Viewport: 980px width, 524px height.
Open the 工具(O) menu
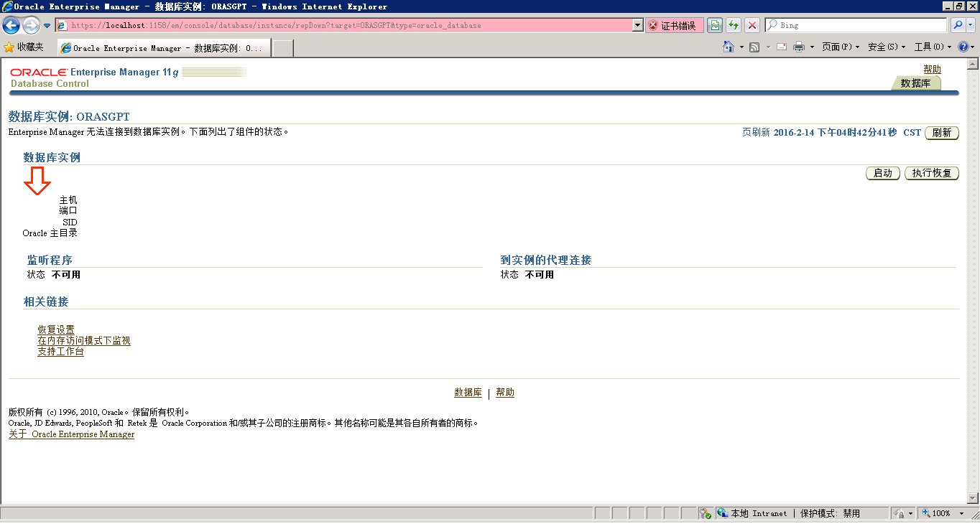pos(933,47)
